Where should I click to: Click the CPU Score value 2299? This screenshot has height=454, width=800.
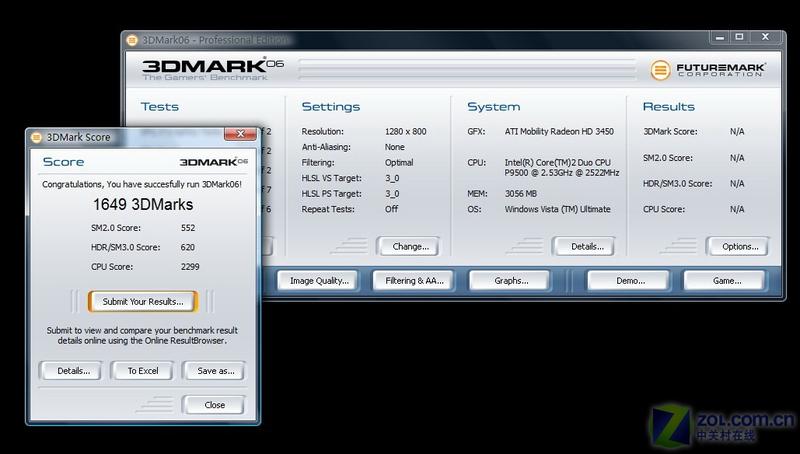[x=190, y=267]
